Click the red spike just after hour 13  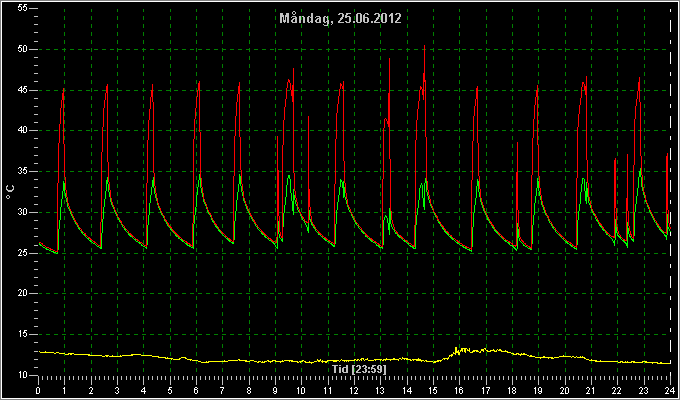389,59
